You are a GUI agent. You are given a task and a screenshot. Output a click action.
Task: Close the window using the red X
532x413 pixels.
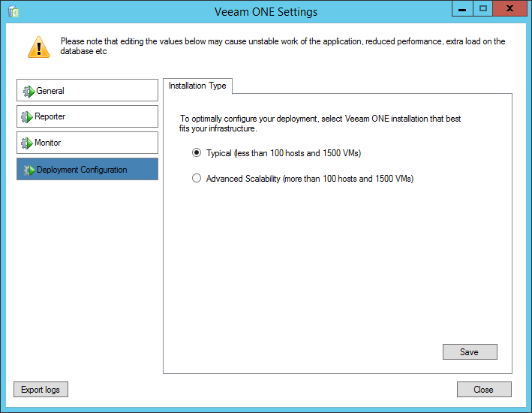coord(511,8)
